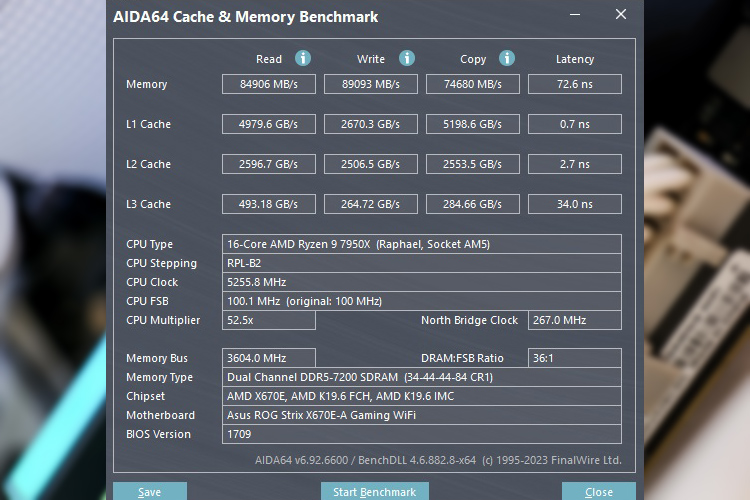Select Memory latency value 72.6 ns
The width and height of the screenshot is (750, 500).
(x=574, y=84)
